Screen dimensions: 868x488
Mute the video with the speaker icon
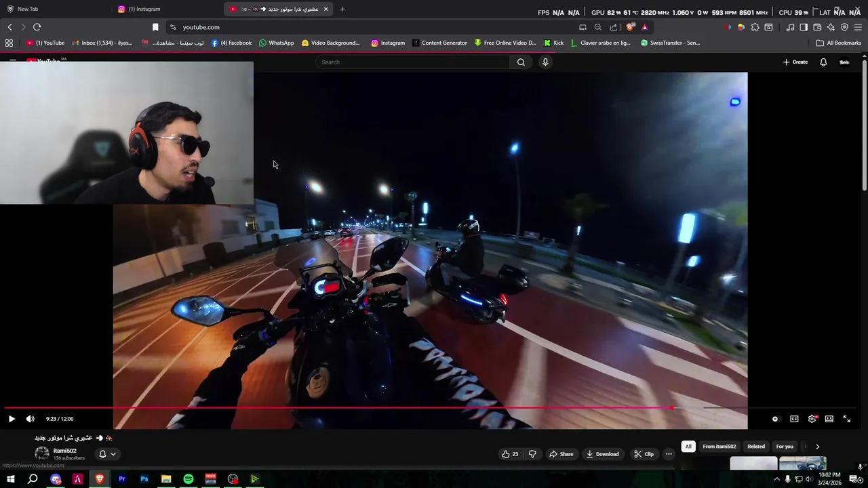coord(30,419)
